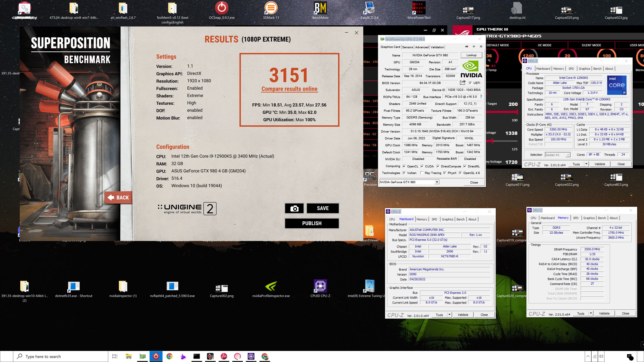Switch to the Sensors tab in GPU-Z

tap(408, 47)
